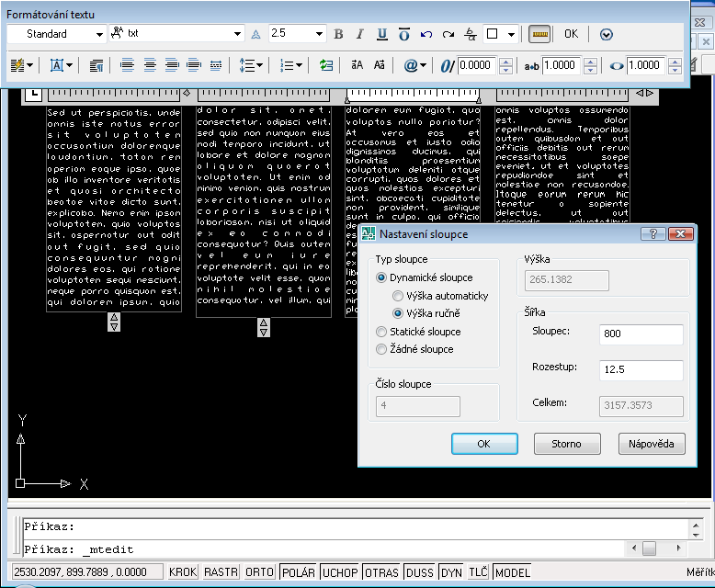Screen dimensions: 715x588
Task: Center-align the paragraph text
Action: 149,65
